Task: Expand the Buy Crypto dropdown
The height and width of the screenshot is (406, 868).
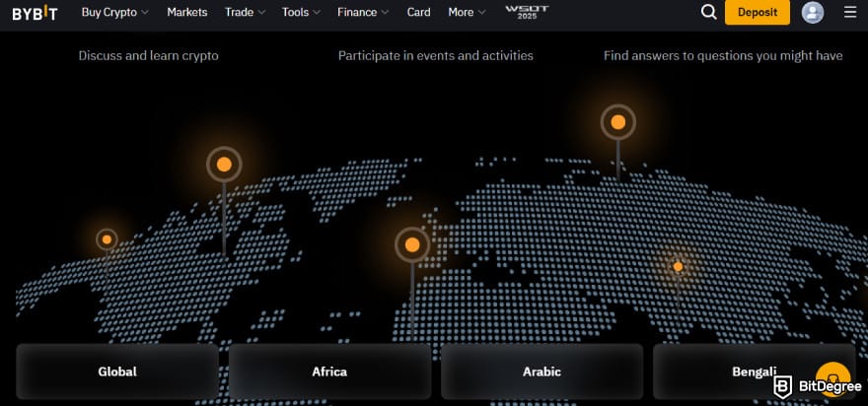Action: 114,12
